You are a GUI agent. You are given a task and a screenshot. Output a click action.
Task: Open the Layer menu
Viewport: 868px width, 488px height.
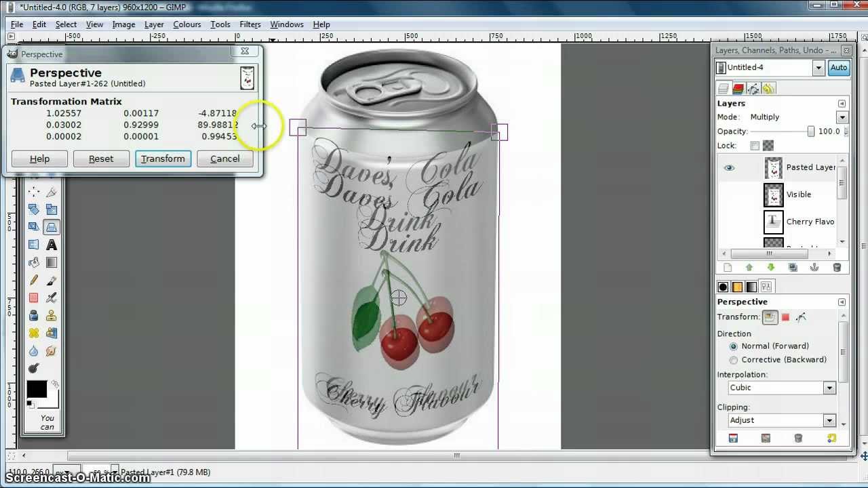154,24
